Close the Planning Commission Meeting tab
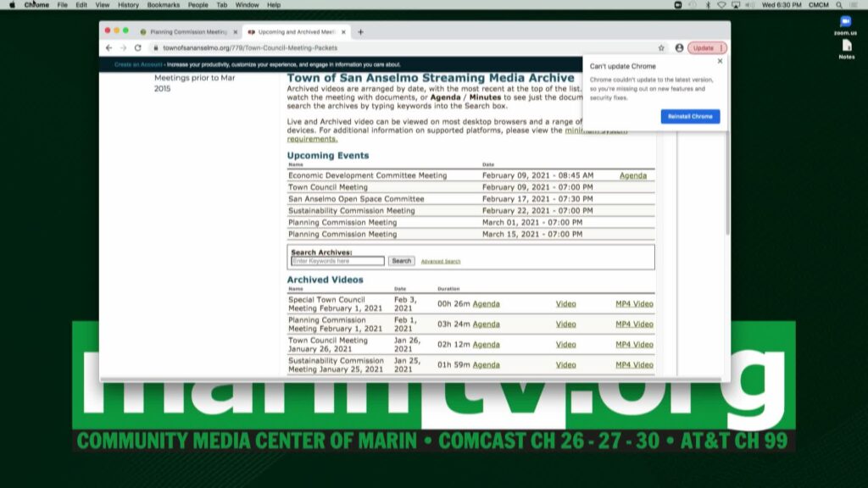868x488 pixels. click(x=236, y=32)
